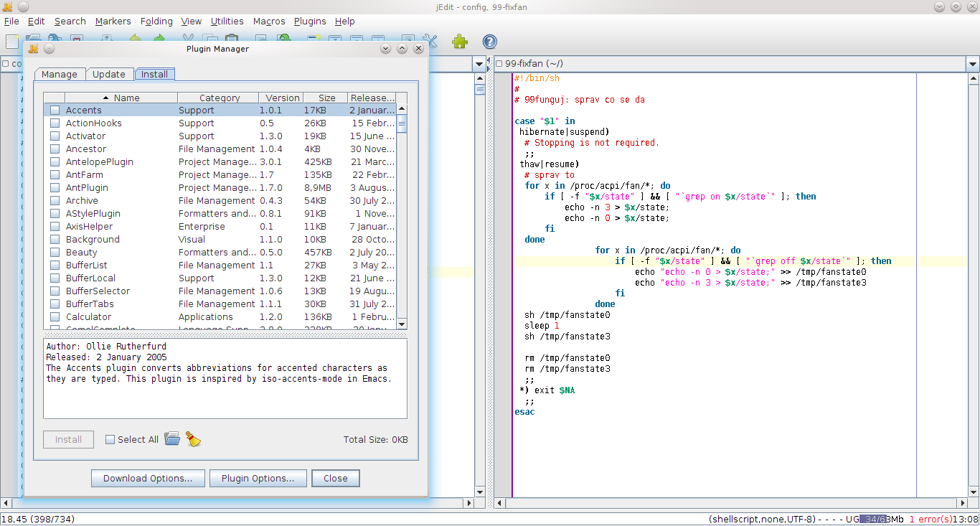Tick the Accents plugin checkbox
This screenshot has width=980, height=526.
(55, 111)
